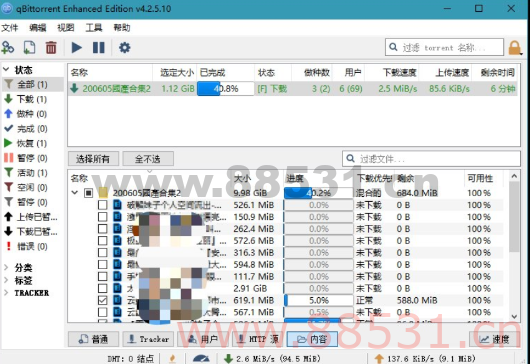Click the green download arrow in status bar
The height and width of the screenshot is (364, 530).
[x=228, y=359]
